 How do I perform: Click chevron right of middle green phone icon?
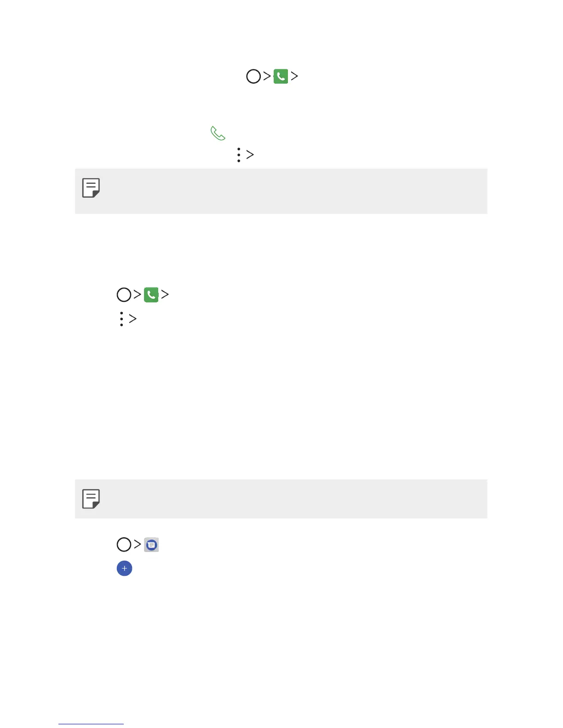tap(165, 295)
